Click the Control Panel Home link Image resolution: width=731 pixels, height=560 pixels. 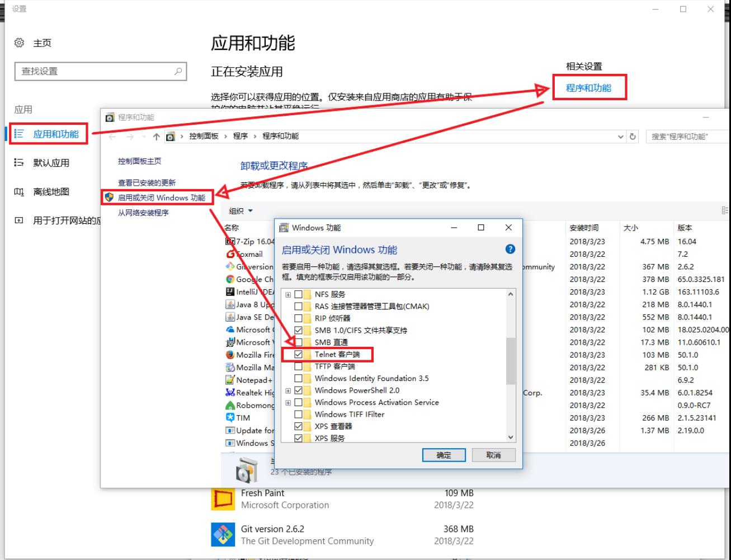coord(139,161)
